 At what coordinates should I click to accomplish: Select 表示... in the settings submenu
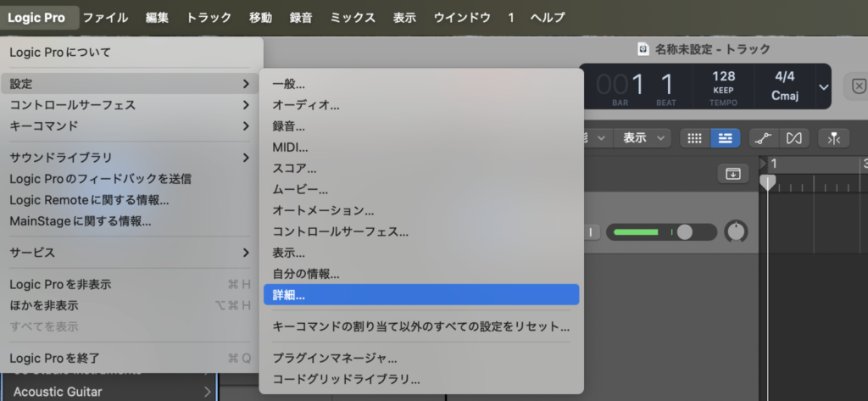421,253
